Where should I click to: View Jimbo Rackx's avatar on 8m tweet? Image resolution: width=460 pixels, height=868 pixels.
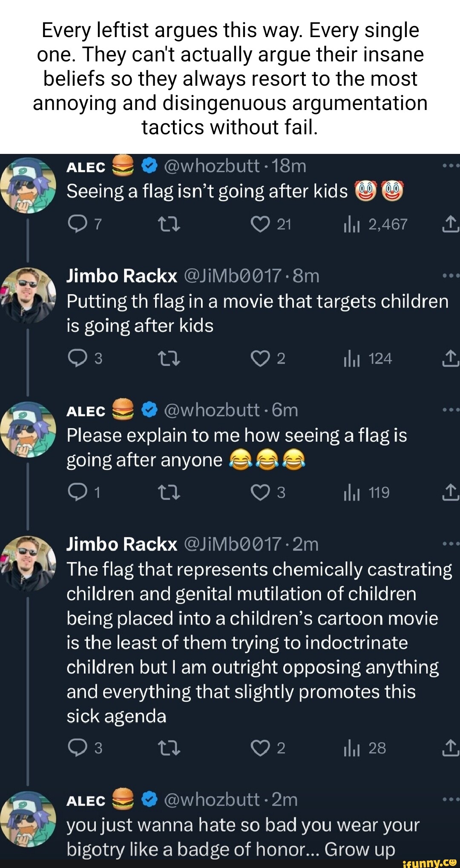[28, 295]
